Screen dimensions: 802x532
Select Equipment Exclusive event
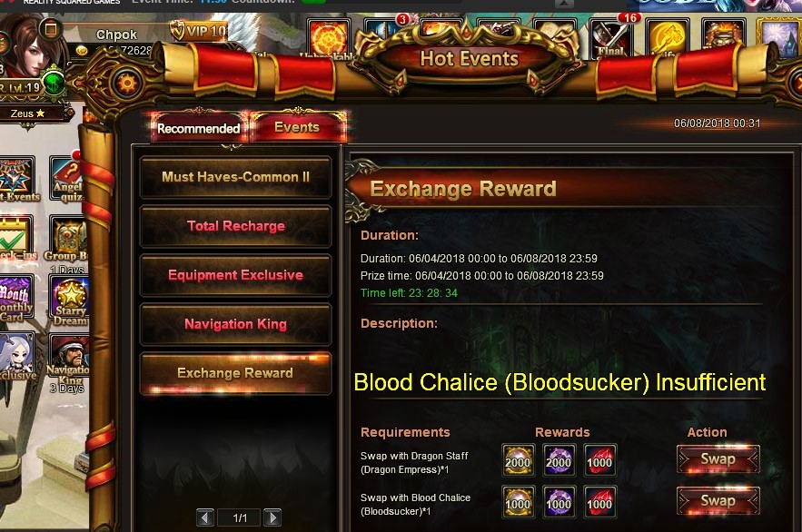236,275
